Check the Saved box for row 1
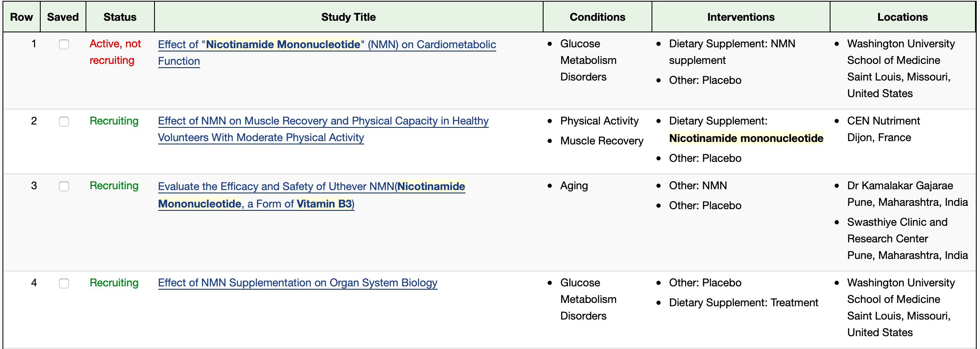980x349 pixels. (x=64, y=44)
